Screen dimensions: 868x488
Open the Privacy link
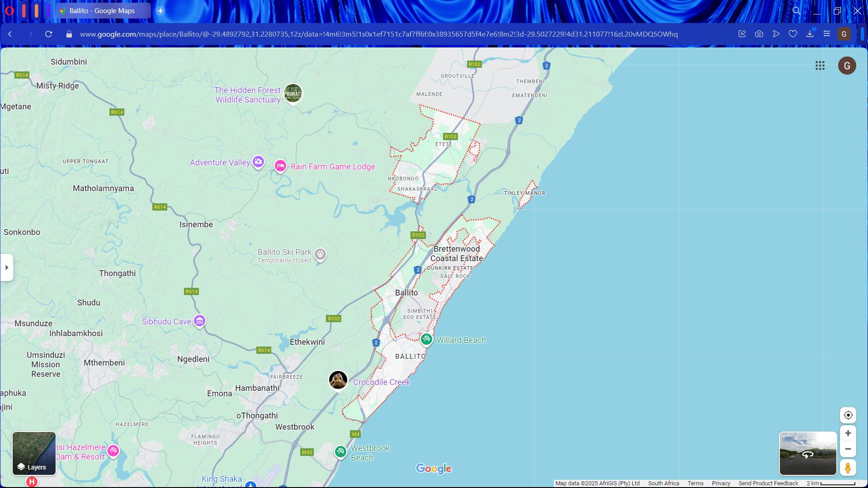click(x=721, y=483)
